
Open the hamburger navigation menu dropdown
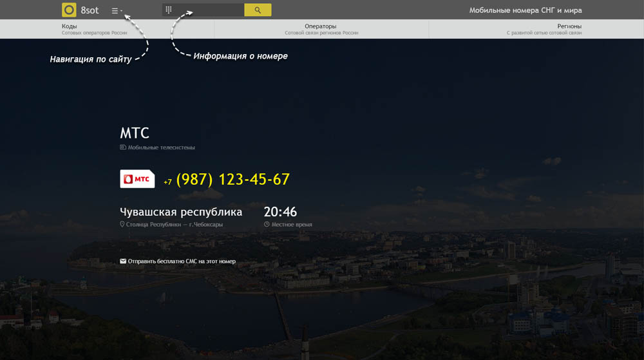tap(117, 11)
